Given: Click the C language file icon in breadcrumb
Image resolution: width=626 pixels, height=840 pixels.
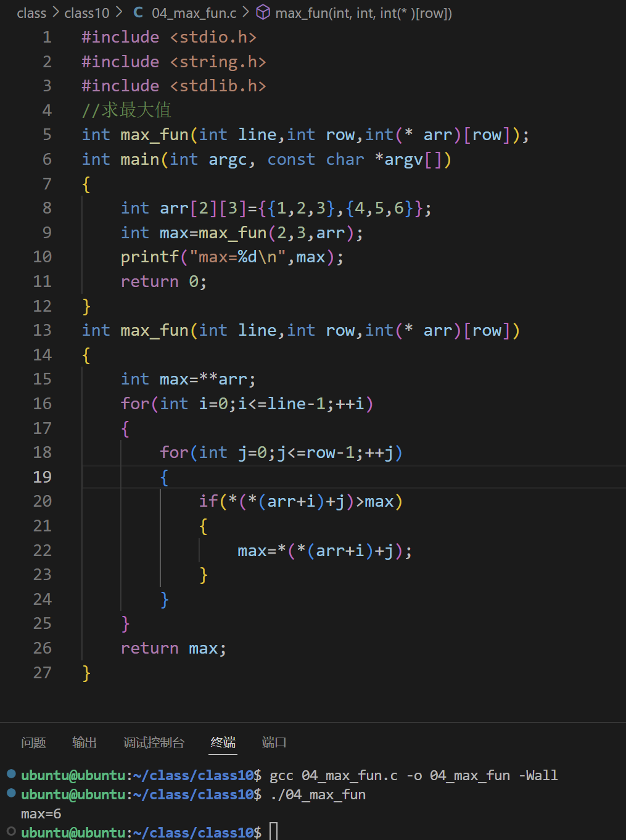Looking at the screenshot, I should (x=138, y=12).
